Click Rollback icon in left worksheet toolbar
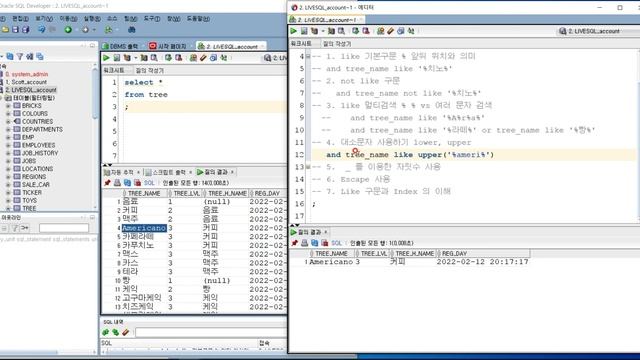Viewport: 640px width, 360px height. [178, 58]
